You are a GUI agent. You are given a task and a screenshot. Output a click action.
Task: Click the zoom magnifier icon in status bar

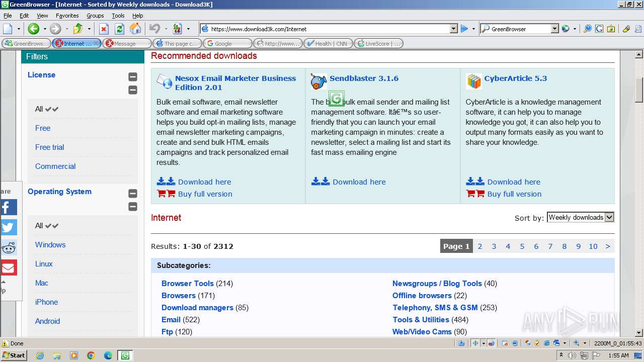coord(577,343)
